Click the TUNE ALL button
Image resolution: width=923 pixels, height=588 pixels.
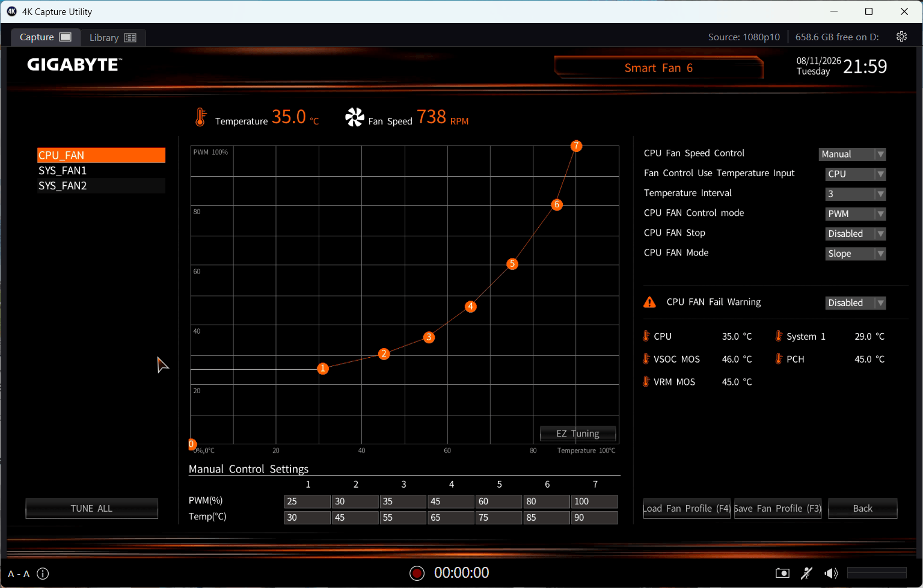point(91,508)
